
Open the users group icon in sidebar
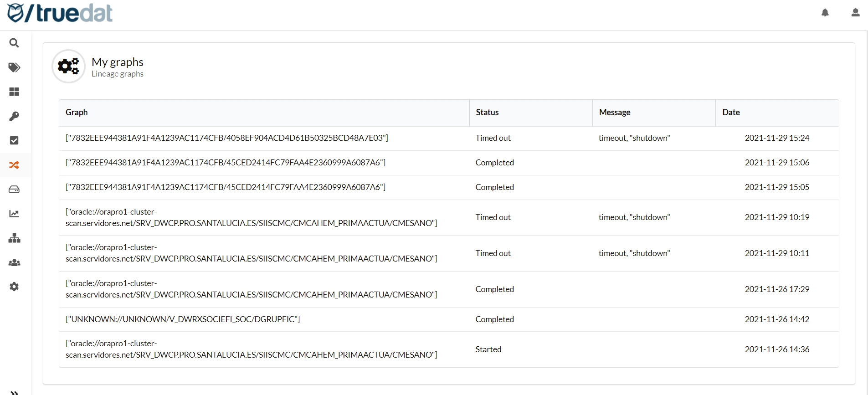(x=14, y=262)
